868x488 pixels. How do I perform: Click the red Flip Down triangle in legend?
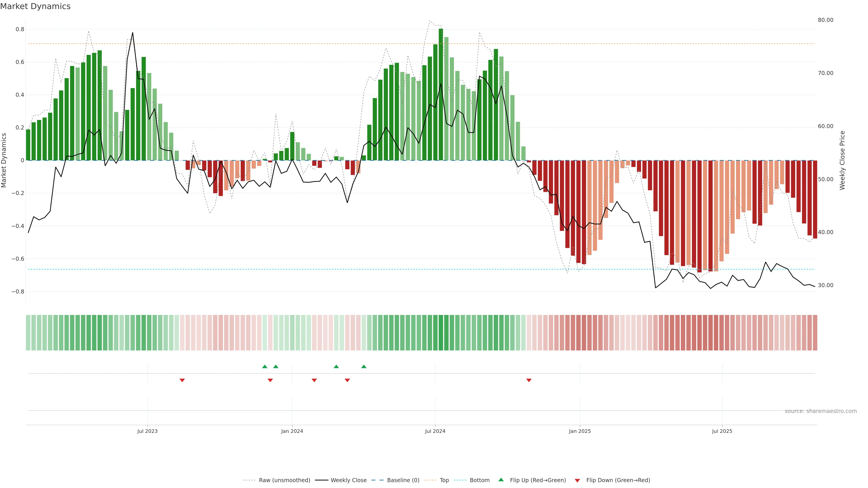577,481
